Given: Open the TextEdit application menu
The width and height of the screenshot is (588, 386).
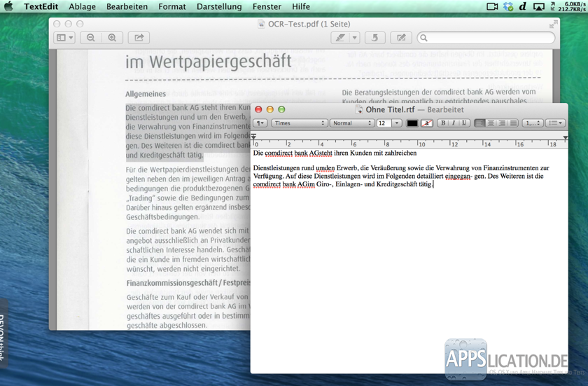Looking at the screenshot, I should pos(41,6).
